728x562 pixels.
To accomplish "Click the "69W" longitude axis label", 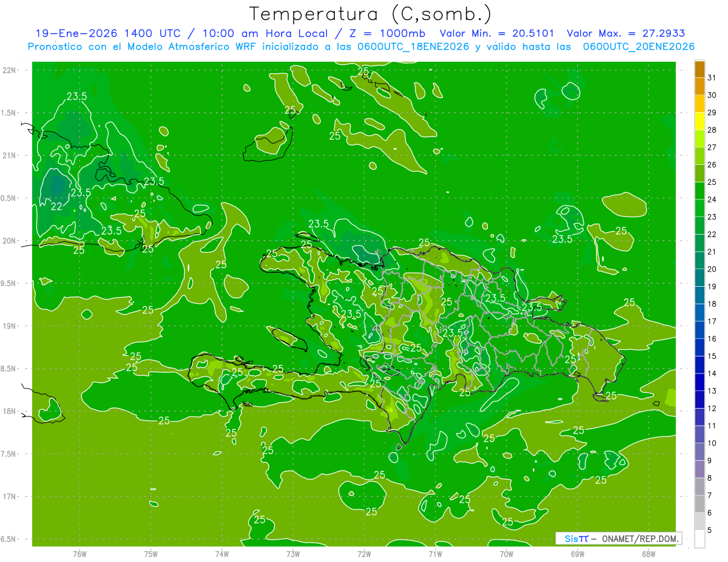I will pyautogui.click(x=578, y=554).
